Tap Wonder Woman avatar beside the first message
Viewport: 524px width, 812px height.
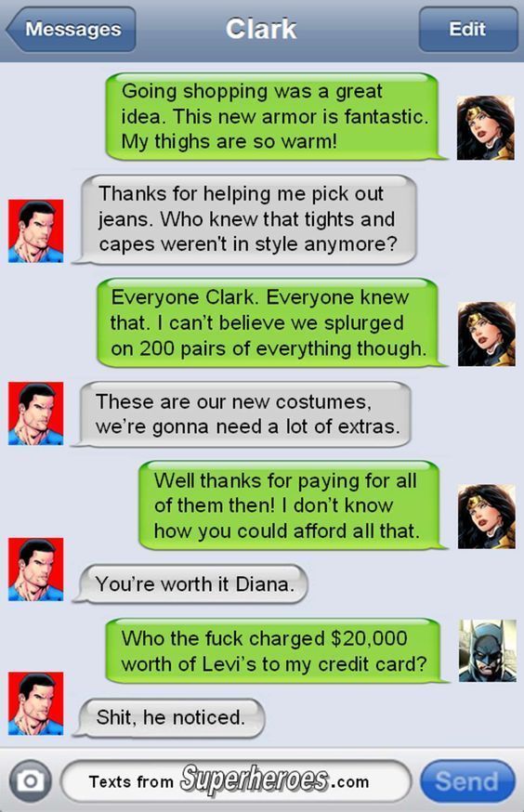(x=485, y=128)
